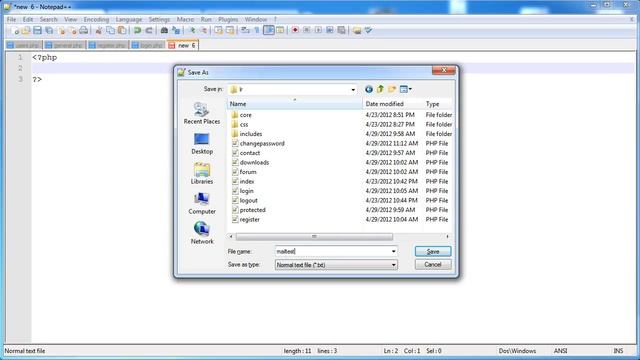Click the Playback macro icon
Viewport: 640px width, 360px height.
coord(318,31)
